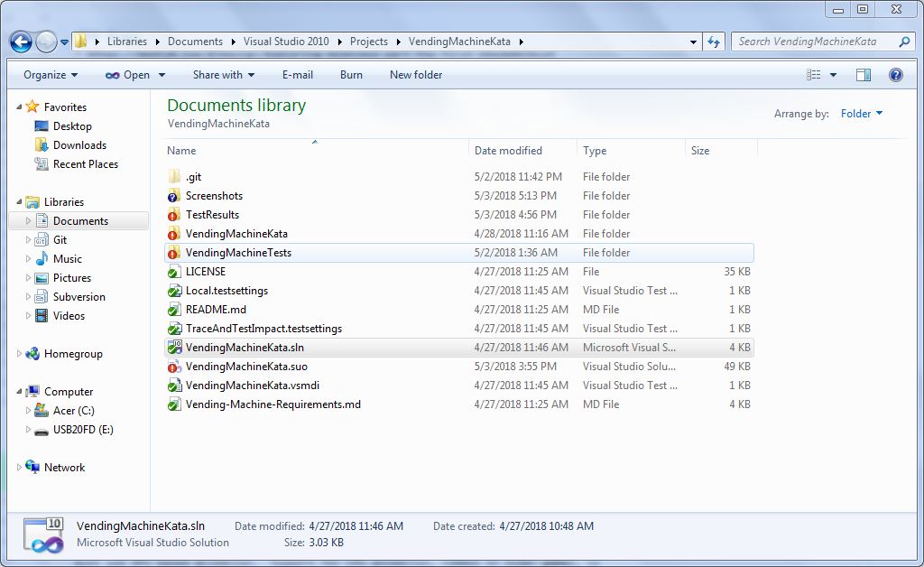Select Network in the navigation pane
Viewport: 924px width, 567px height.
tap(64, 467)
